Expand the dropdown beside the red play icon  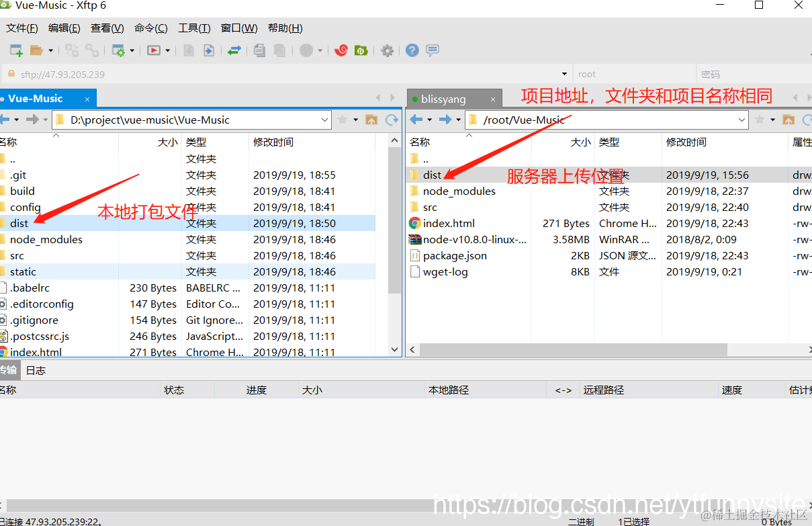(168, 50)
